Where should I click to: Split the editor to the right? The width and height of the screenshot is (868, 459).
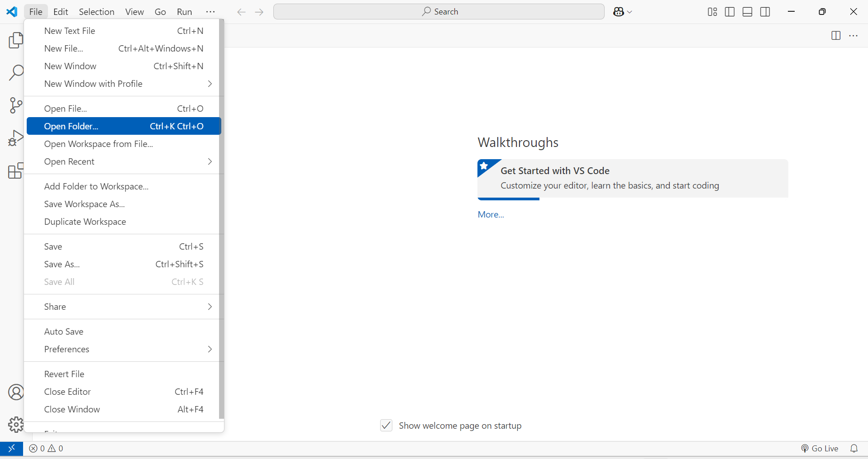pyautogui.click(x=836, y=36)
